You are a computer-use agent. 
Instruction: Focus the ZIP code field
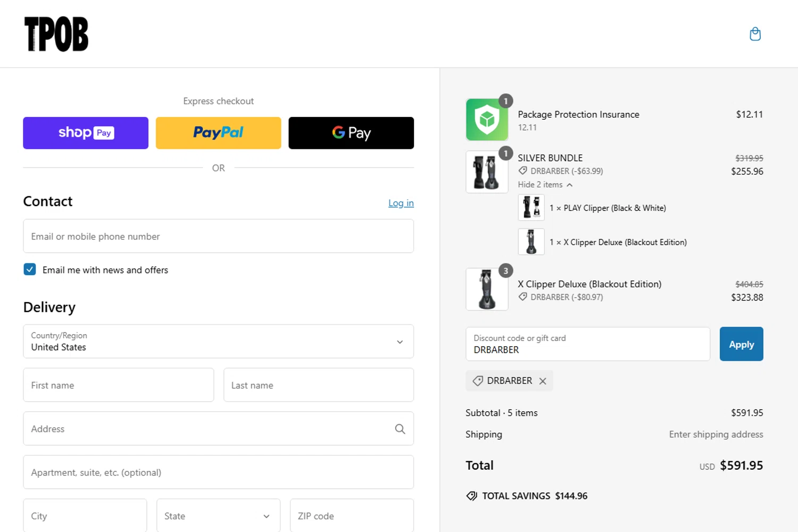tap(352, 516)
